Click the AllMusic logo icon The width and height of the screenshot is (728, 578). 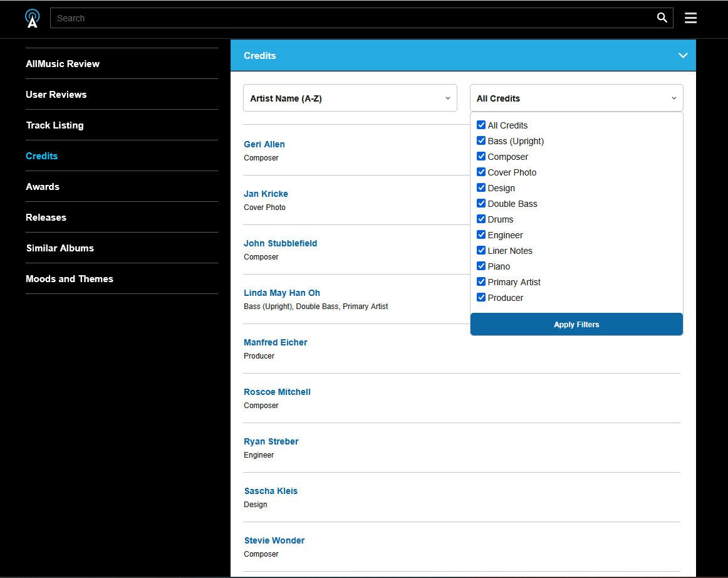click(x=33, y=18)
